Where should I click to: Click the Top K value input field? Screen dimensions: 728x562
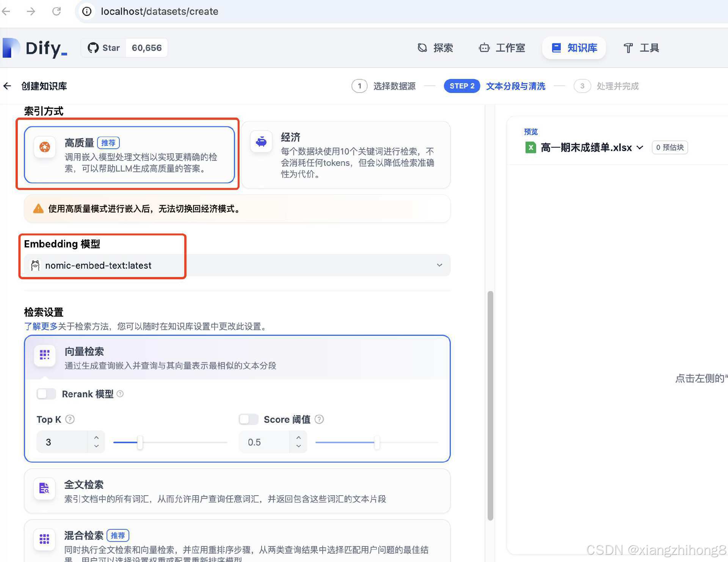pyautogui.click(x=63, y=442)
